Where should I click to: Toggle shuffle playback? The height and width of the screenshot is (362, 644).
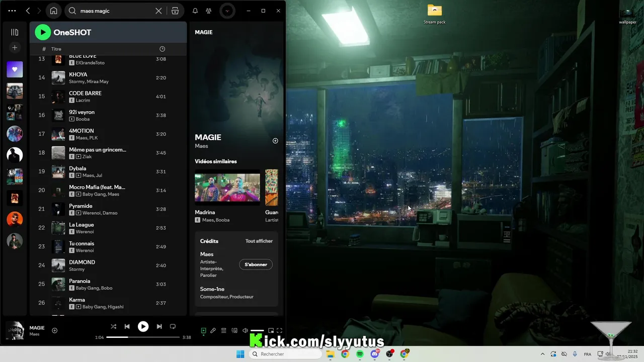coord(113,326)
